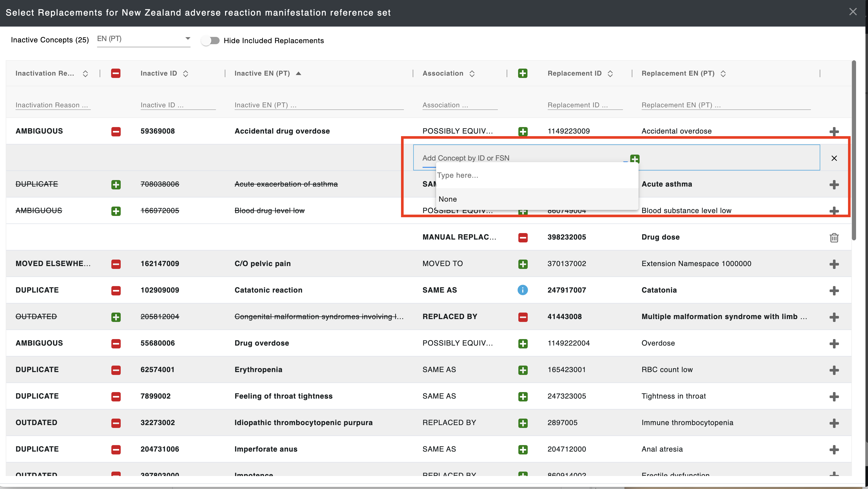This screenshot has width=868, height=489.
Task: Show info for replacement 247917007 Catatonia
Action: [523, 290]
